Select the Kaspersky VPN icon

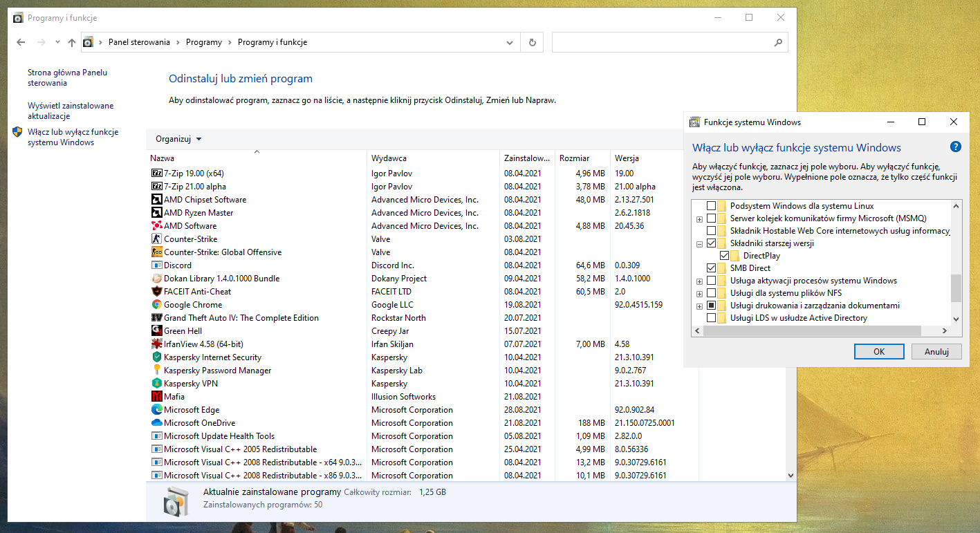click(x=156, y=384)
